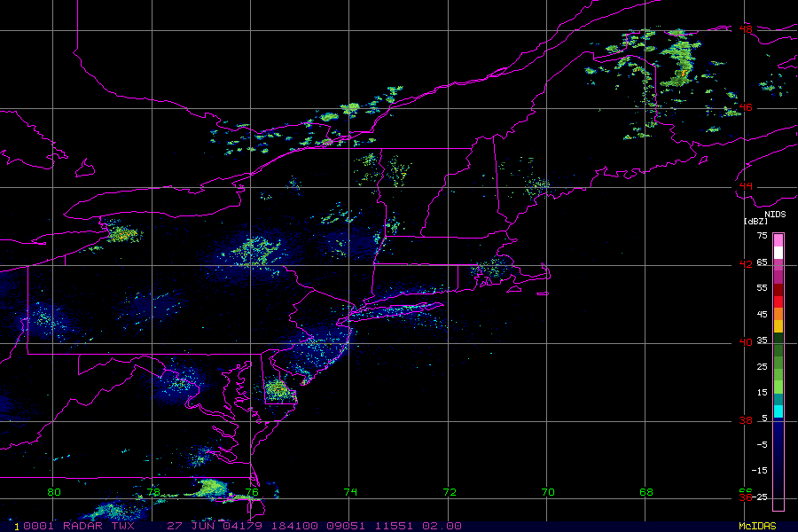Image resolution: width=798 pixels, height=532 pixels.
Task: Click the 45 value on the dBZ scale
Action: coord(762,315)
